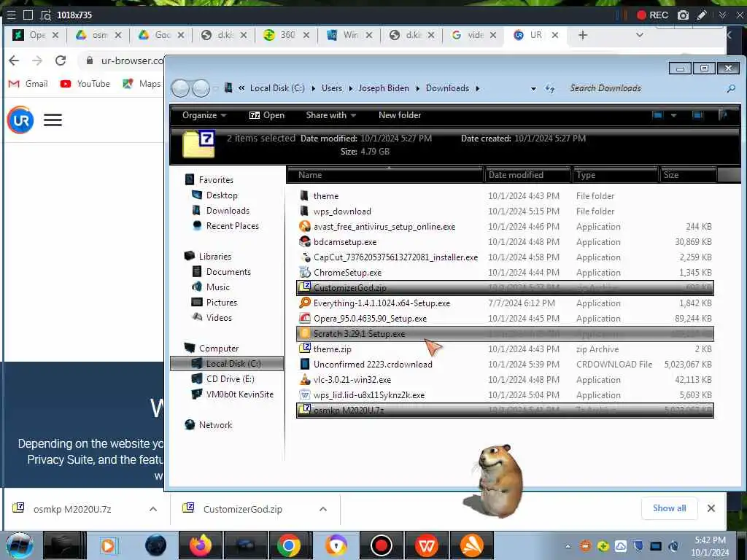Switch to the 360 browser tab
The width and height of the screenshot is (747, 560).
click(x=287, y=35)
